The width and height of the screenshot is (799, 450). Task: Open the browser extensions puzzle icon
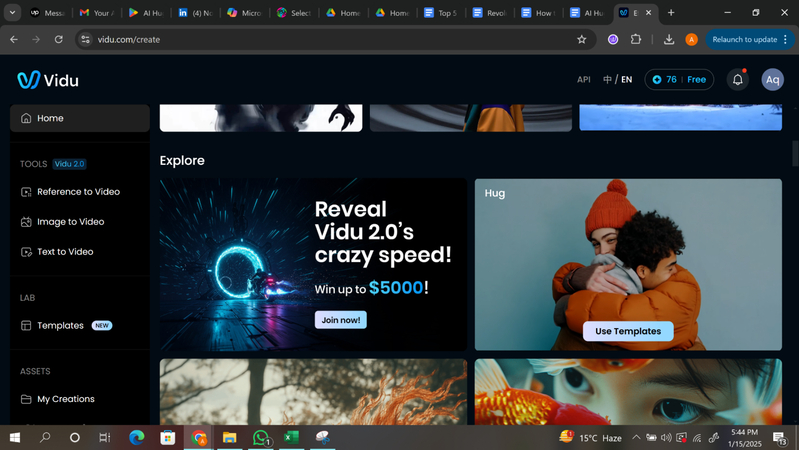635,39
